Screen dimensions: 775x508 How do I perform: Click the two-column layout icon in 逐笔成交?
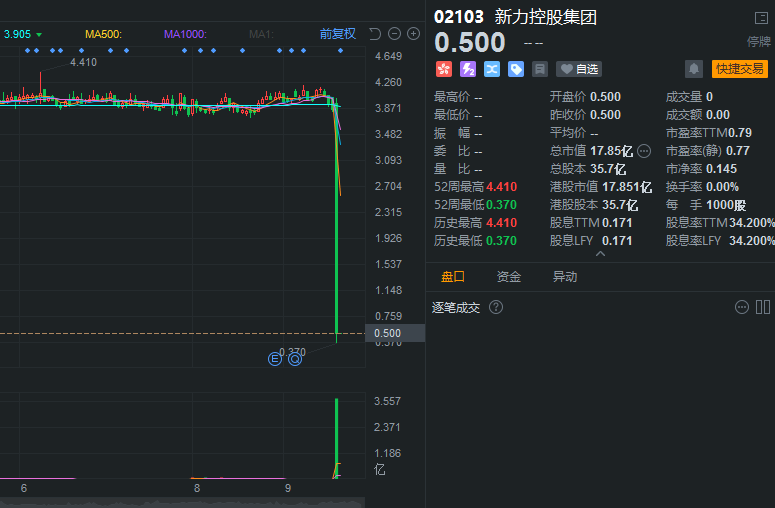coord(763,307)
